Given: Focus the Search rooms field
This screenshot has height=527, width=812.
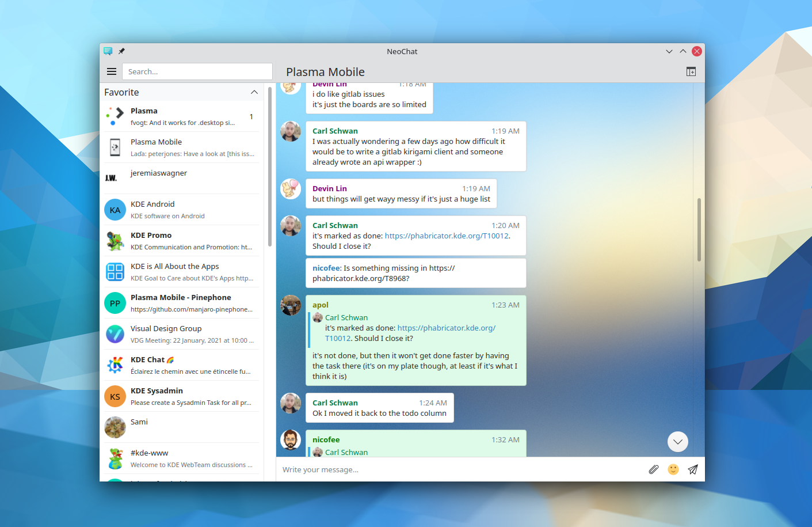Looking at the screenshot, I should pos(197,71).
